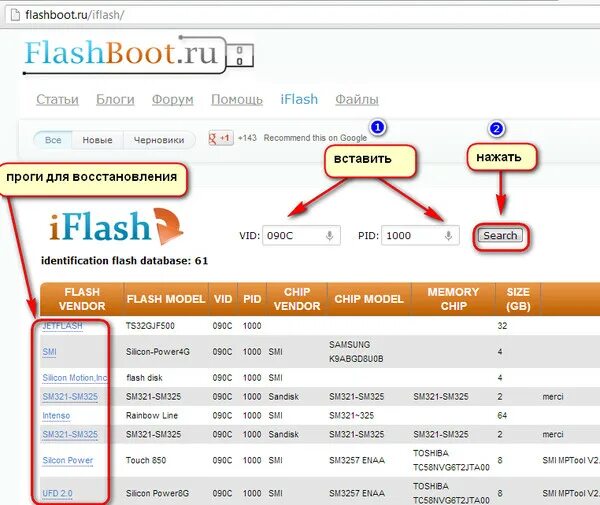Click the size 32 cell for JETFLASH
The height and width of the screenshot is (505, 600).
(502, 326)
